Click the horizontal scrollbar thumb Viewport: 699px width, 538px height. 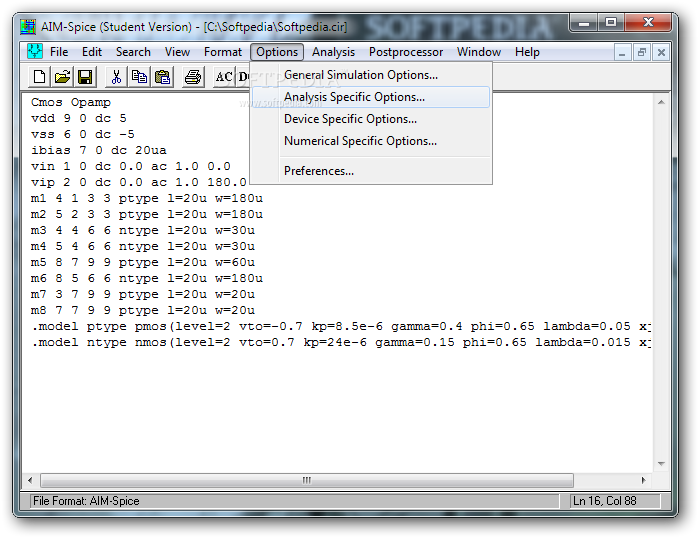(x=307, y=481)
